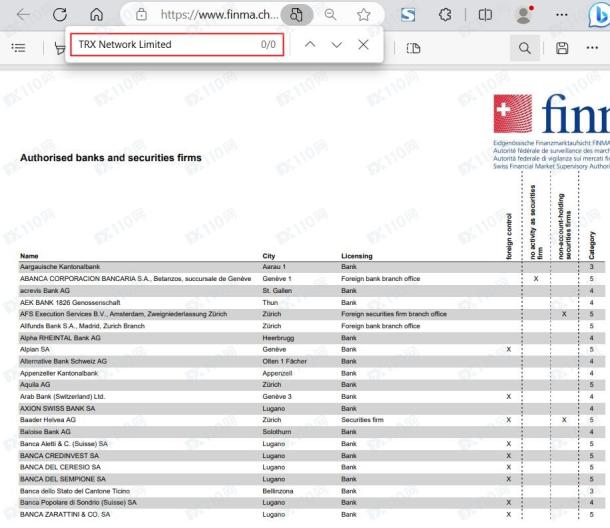
Task: Select BANCA DEL CERESIO SA entry
Action: [60, 467]
